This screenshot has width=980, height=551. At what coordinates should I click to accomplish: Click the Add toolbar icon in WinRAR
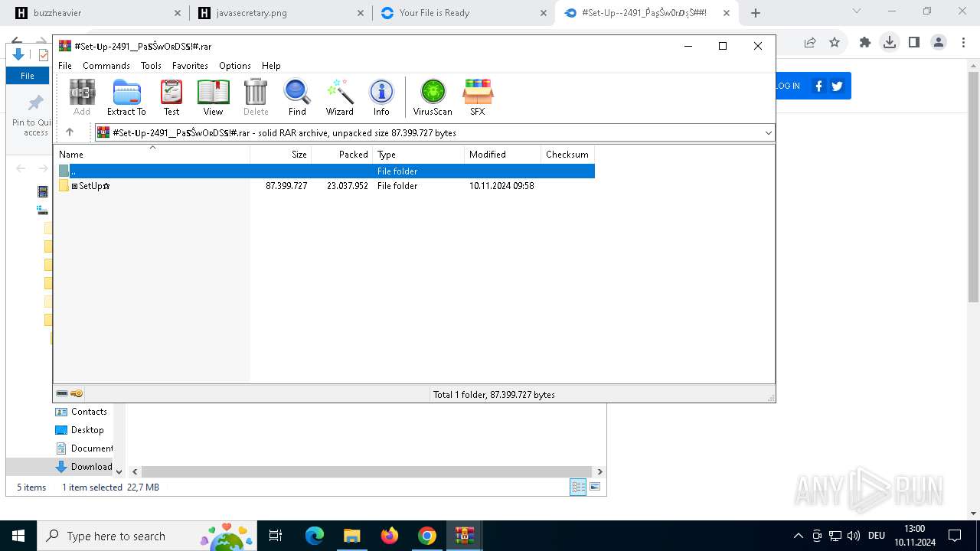(82, 97)
